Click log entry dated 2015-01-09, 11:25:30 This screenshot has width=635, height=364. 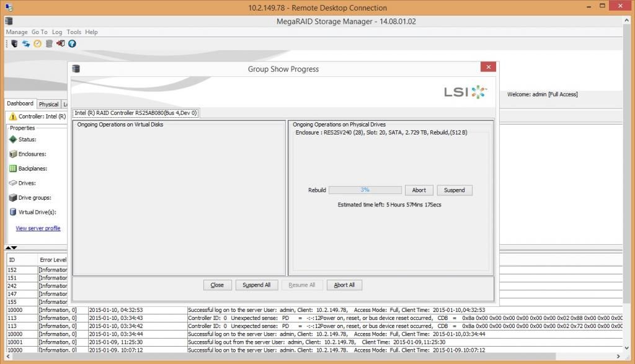tap(314, 342)
